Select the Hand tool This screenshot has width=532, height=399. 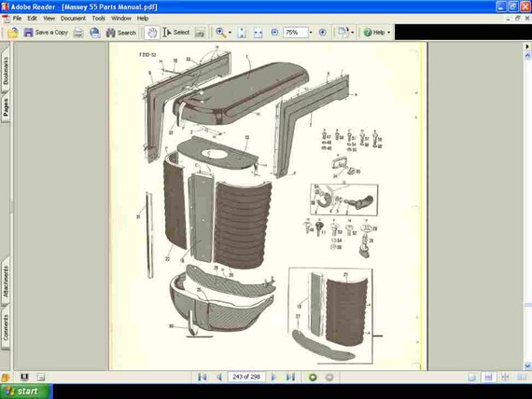(151, 33)
